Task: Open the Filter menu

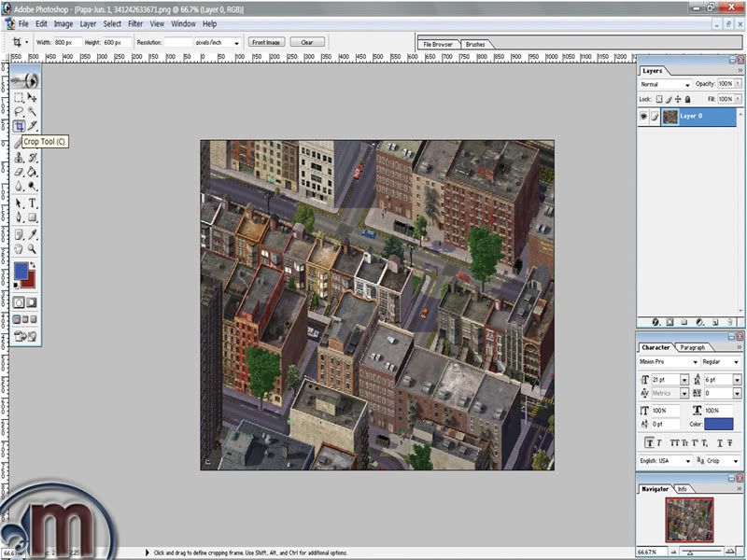Action: 135,24
